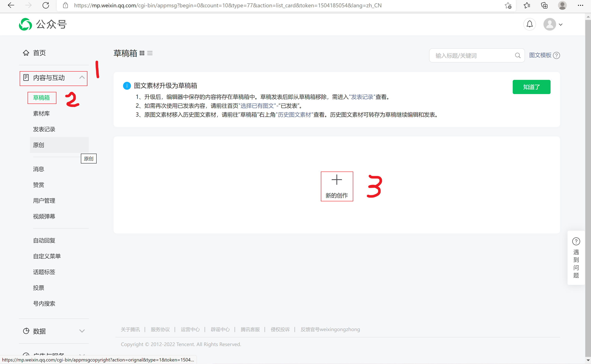Switch drafts to list view
Screen dimensions: 591x364
(150, 53)
